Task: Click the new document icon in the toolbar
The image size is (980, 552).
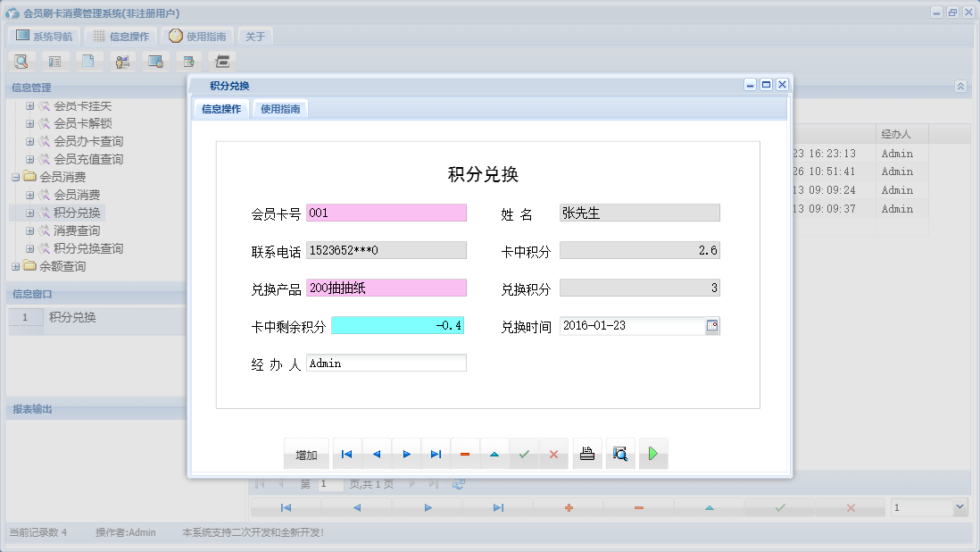Action: pyautogui.click(x=89, y=61)
